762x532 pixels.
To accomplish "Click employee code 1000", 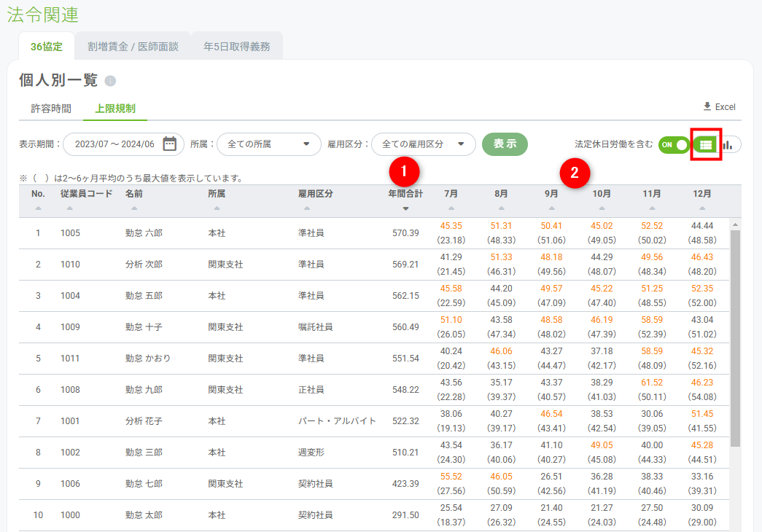I will coord(71,515).
